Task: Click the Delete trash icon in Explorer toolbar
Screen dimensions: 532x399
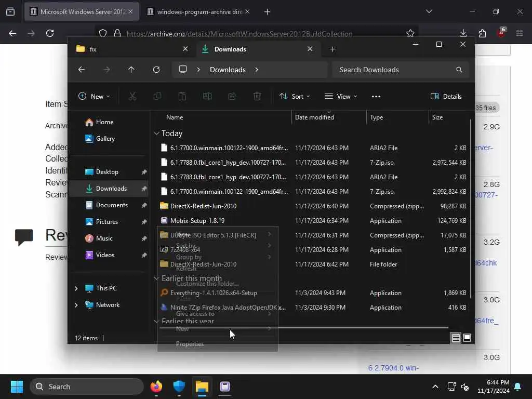Action: tap(257, 96)
